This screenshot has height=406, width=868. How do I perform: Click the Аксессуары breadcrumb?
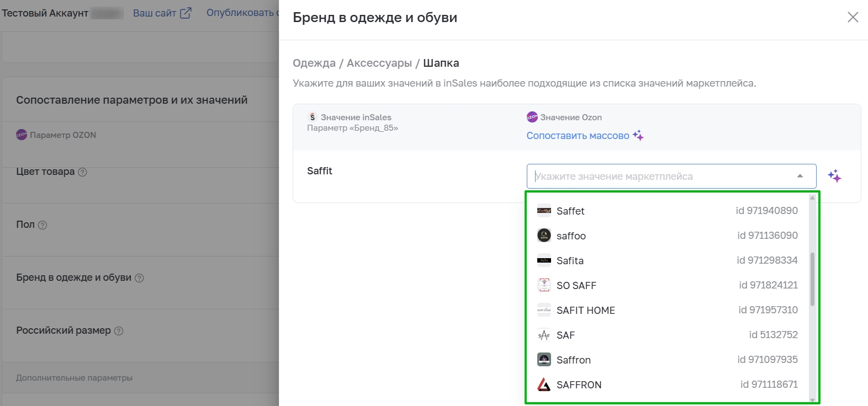(379, 63)
